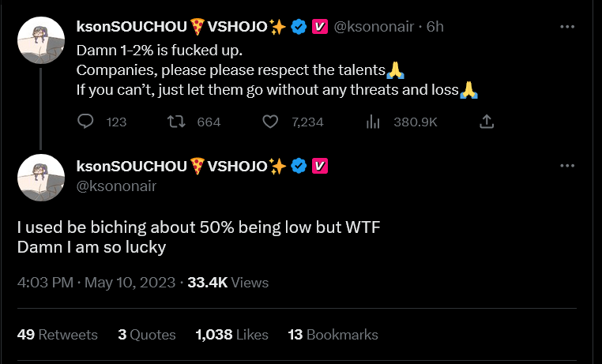Image resolution: width=602 pixels, height=364 pixels.
Task: Click the share icon on first tweet
Action: coord(487,122)
